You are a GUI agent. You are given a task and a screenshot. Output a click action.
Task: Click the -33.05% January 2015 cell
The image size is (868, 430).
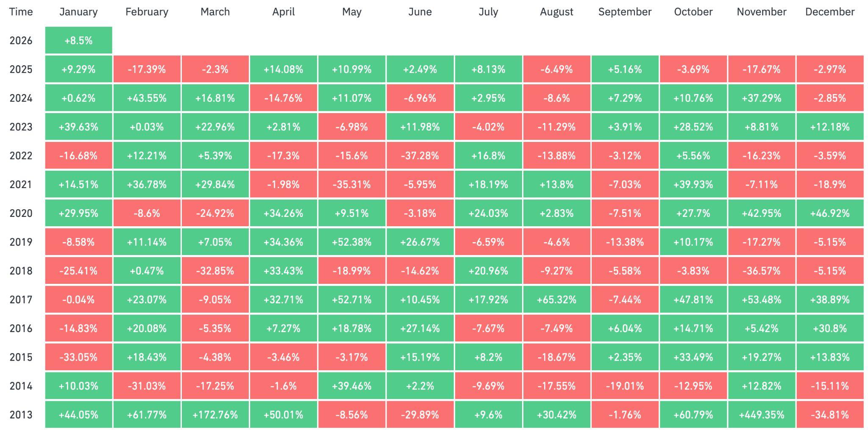coord(78,358)
